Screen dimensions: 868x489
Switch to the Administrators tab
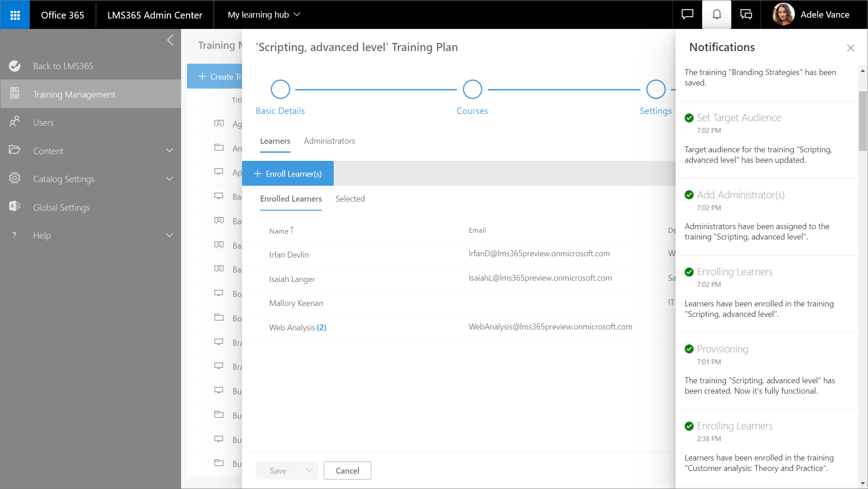tap(329, 141)
